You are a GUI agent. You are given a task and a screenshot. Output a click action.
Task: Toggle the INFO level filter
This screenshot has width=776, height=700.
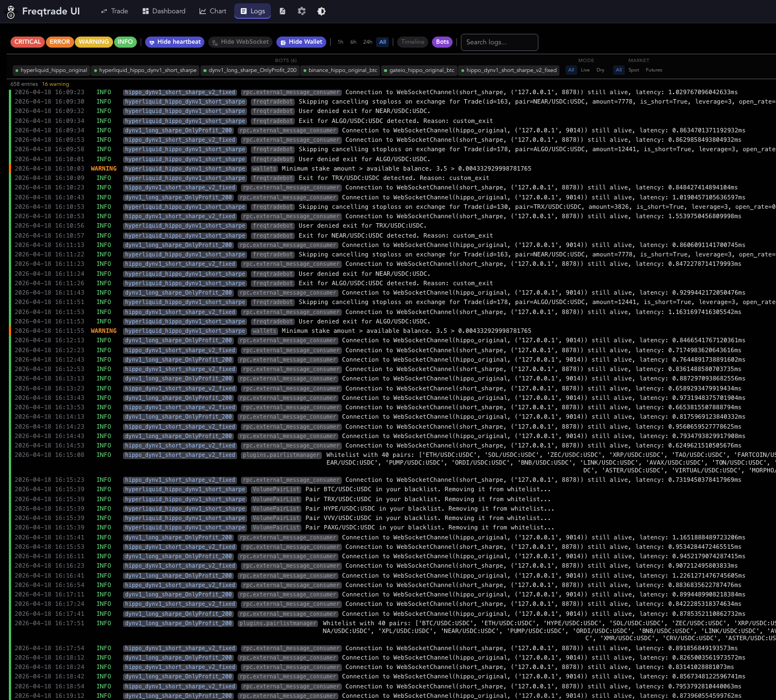click(x=125, y=42)
